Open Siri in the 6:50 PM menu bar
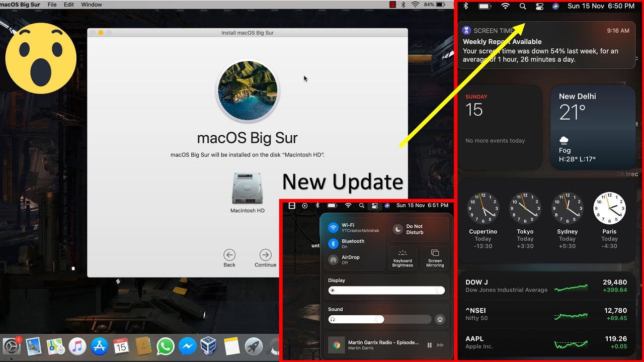Viewport: 644px width, 362px height. [555, 6]
